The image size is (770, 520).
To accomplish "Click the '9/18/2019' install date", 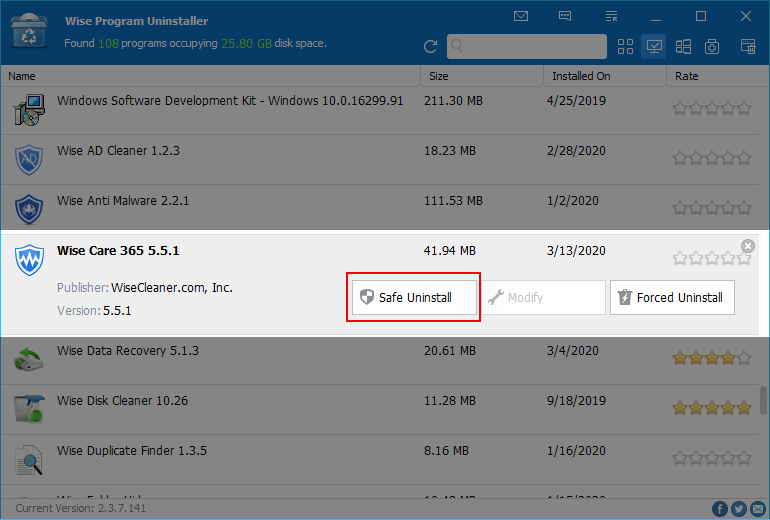I will click(576, 401).
